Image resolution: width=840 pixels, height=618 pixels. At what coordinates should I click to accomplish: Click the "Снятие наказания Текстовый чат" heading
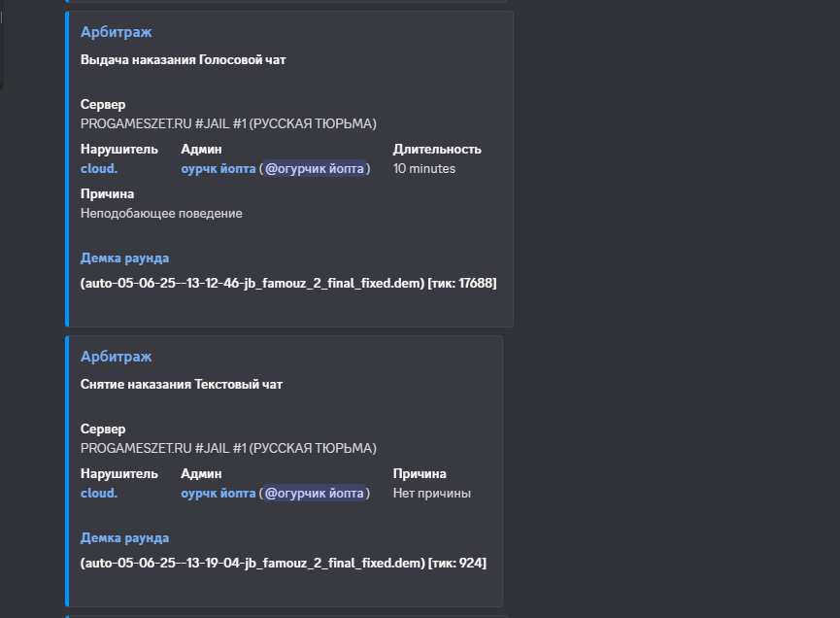(181, 385)
